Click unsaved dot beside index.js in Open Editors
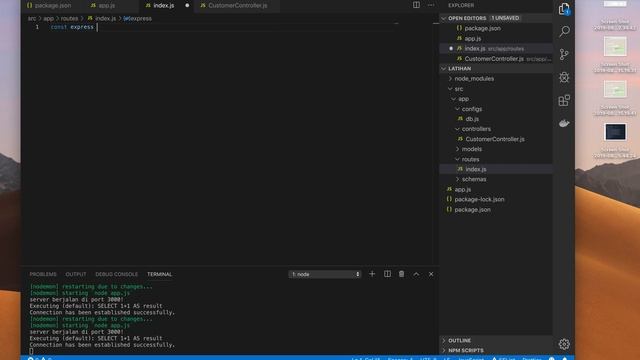Image resolution: width=640 pixels, height=360 pixels. (451, 49)
